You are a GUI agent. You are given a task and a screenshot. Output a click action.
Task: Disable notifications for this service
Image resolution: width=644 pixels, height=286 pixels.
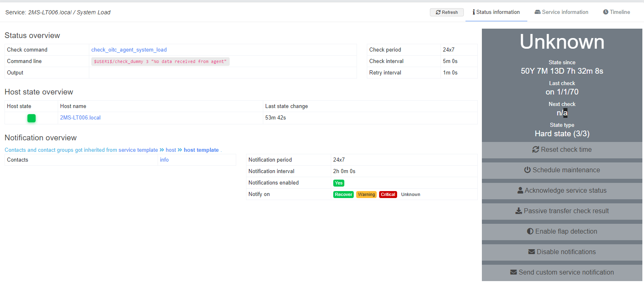562,252
